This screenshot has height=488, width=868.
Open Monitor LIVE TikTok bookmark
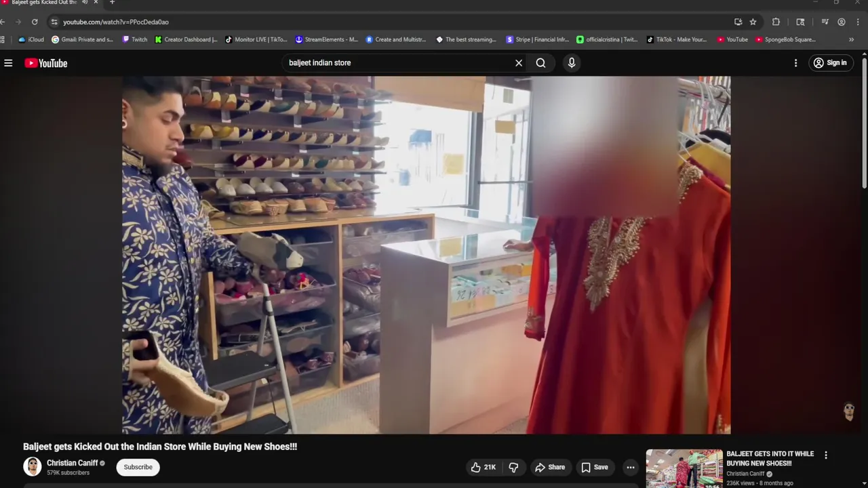(256, 39)
